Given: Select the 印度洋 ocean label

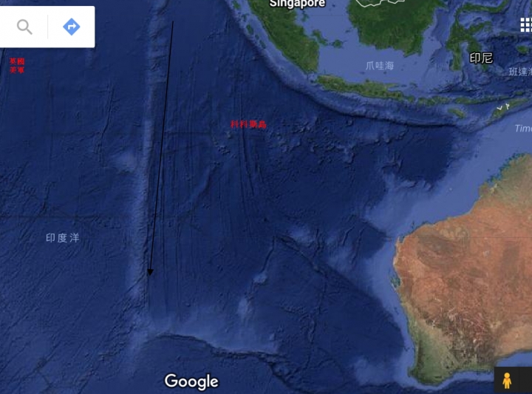Looking at the screenshot, I should click(63, 238).
